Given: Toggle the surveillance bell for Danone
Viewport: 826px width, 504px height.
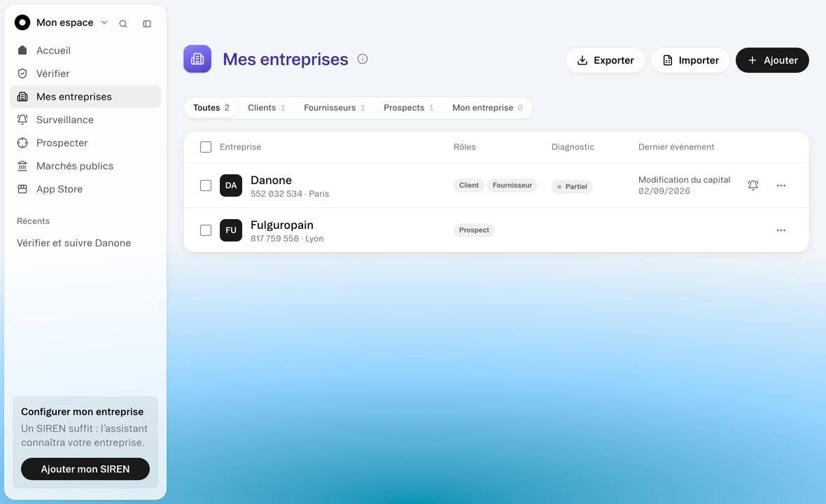Looking at the screenshot, I should 753,185.
